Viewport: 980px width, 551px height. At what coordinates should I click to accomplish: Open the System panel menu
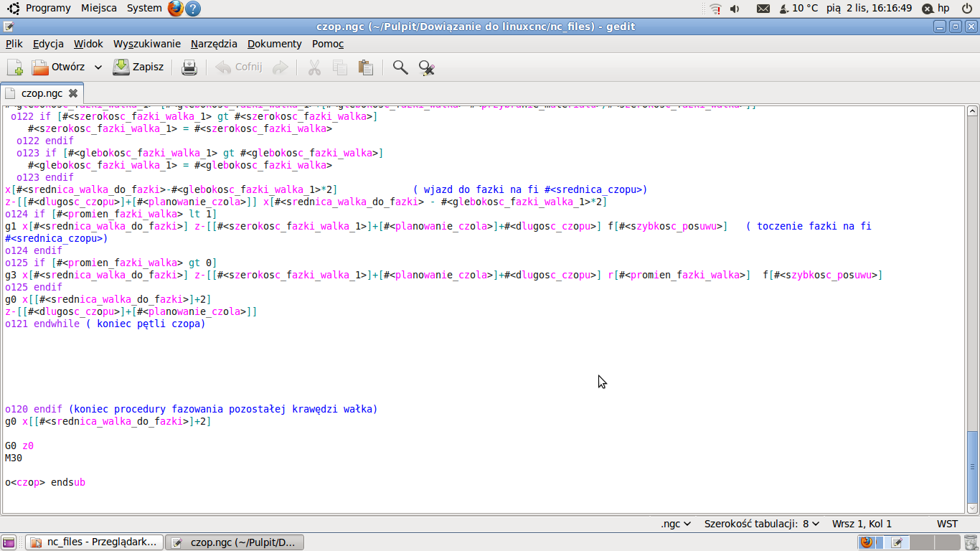(144, 8)
